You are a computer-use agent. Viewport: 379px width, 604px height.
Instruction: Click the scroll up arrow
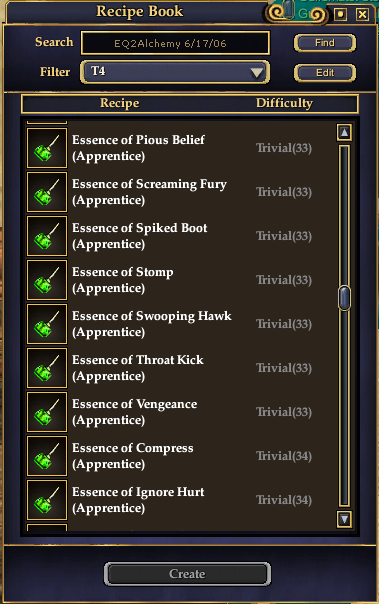coord(344,133)
